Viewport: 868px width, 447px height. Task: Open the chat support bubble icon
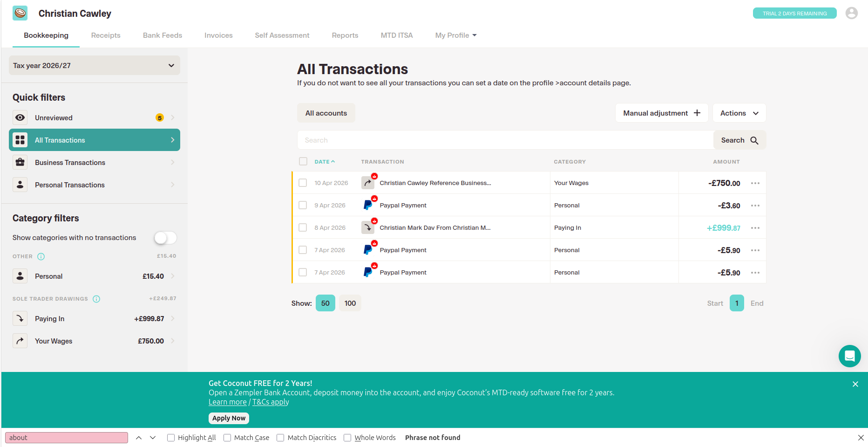coord(850,356)
